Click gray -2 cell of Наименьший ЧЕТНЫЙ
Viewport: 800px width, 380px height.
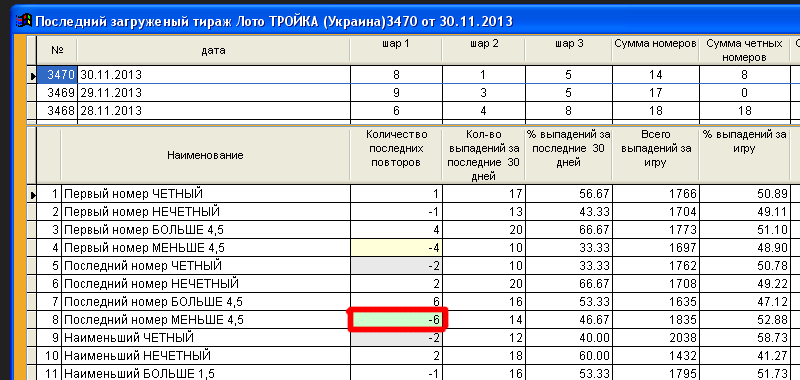tap(396, 338)
